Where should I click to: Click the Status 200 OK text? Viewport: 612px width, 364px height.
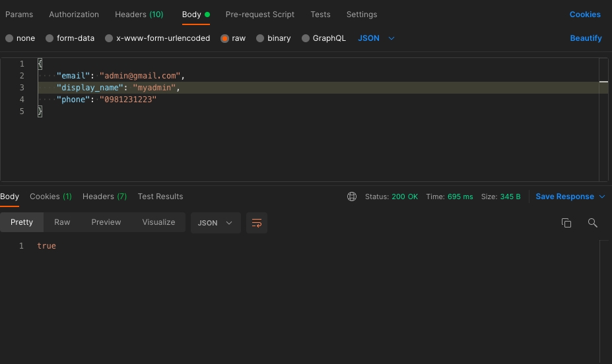pos(391,197)
